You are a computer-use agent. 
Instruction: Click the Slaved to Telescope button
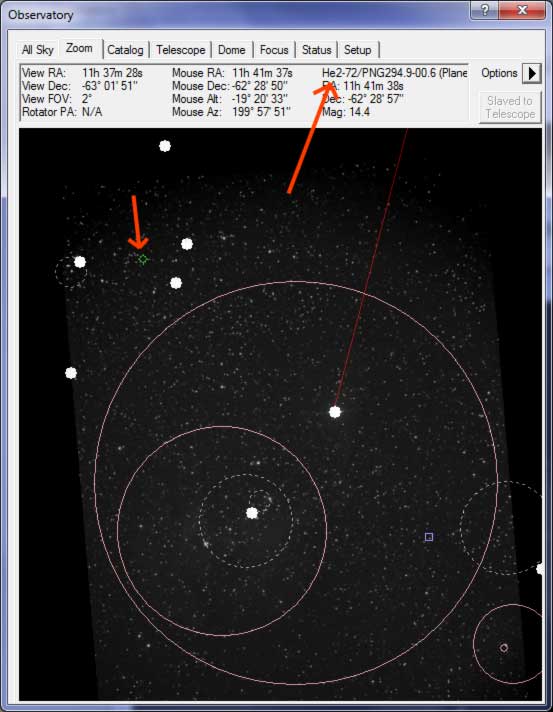tap(510, 107)
